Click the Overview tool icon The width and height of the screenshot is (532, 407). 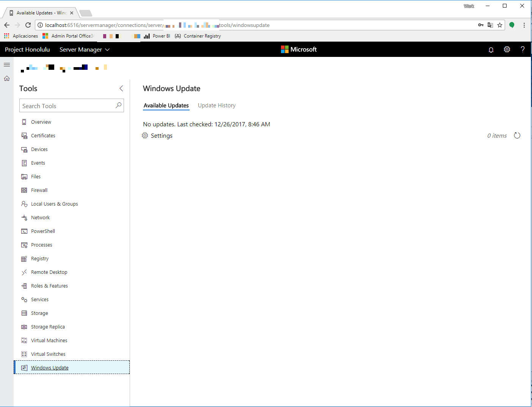[24, 122]
